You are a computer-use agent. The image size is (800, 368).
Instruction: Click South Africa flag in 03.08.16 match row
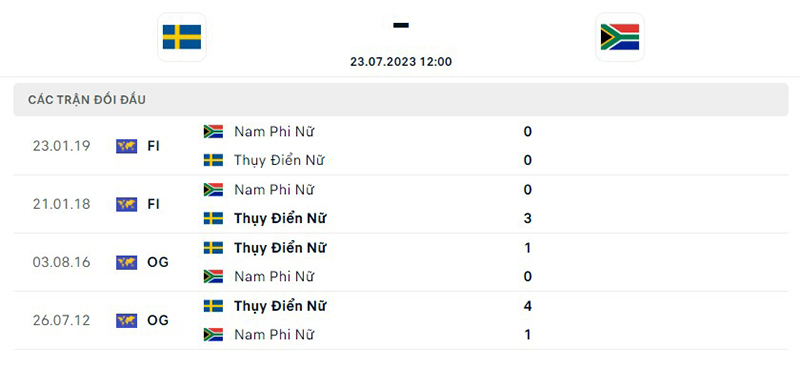point(213,277)
